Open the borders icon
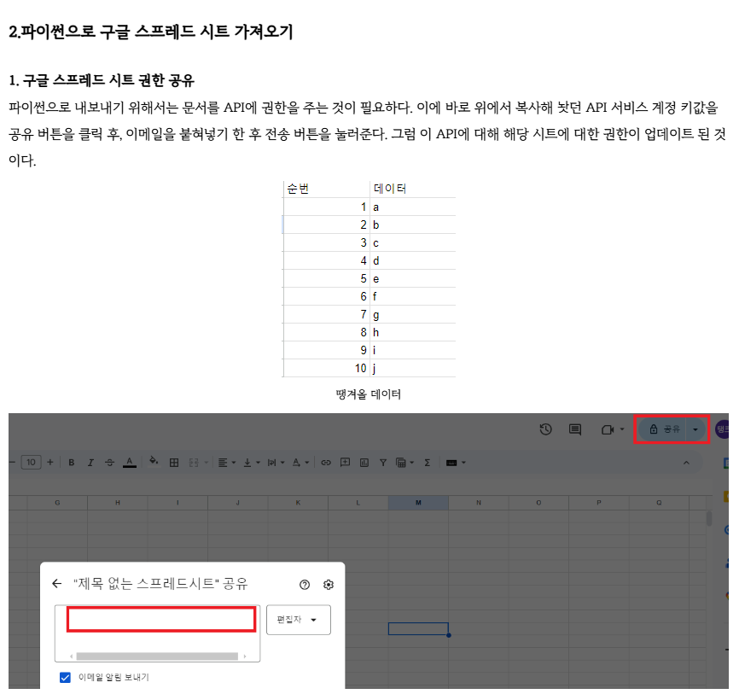745x700 pixels. point(173,462)
